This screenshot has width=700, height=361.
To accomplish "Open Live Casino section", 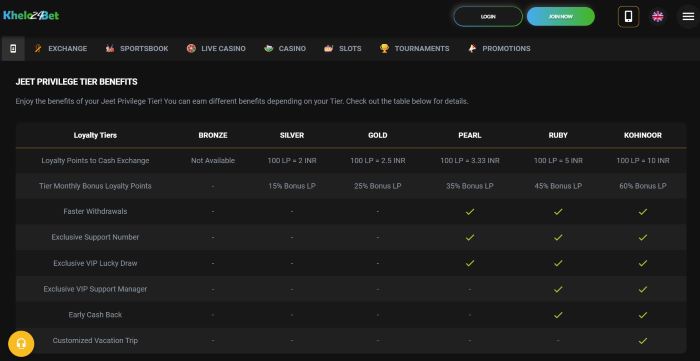I will (x=223, y=49).
